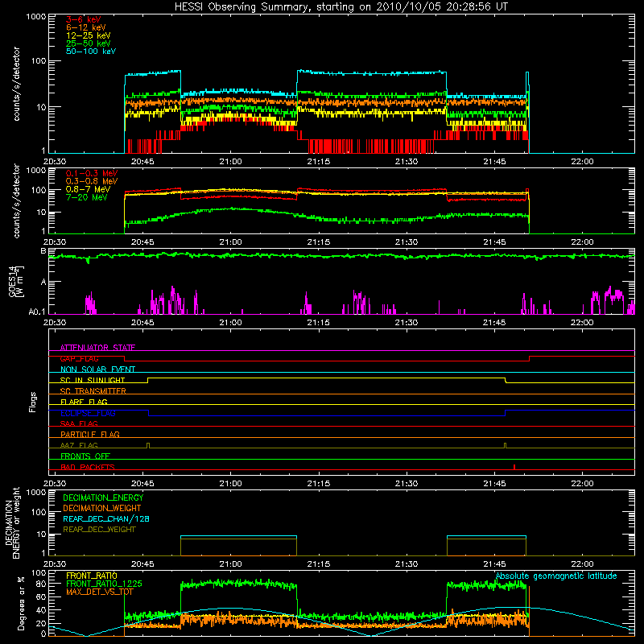Select the 6-12 keV legend label
Screen dimensions: 644x644
point(86,27)
